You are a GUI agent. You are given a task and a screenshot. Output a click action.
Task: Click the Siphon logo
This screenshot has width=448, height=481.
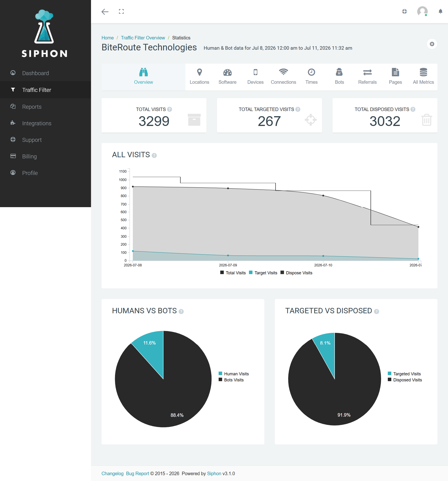click(44, 33)
